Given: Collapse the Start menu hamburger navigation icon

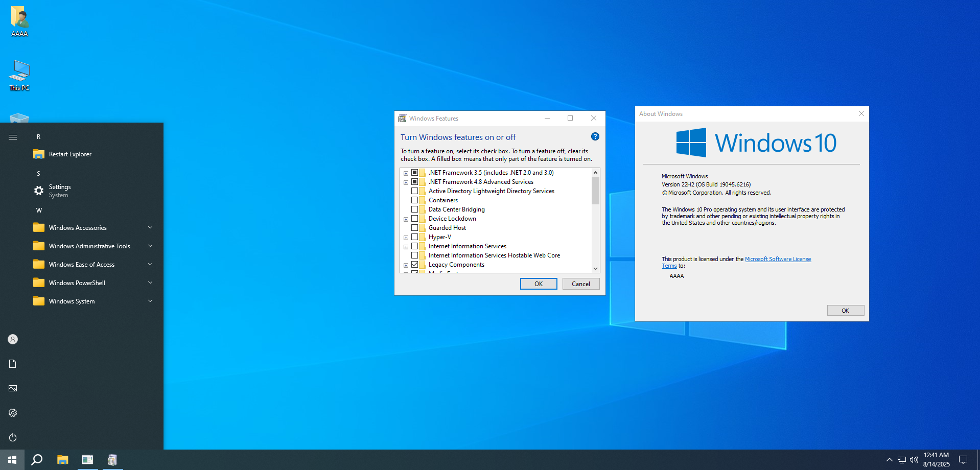Looking at the screenshot, I should [x=13, y=137].
